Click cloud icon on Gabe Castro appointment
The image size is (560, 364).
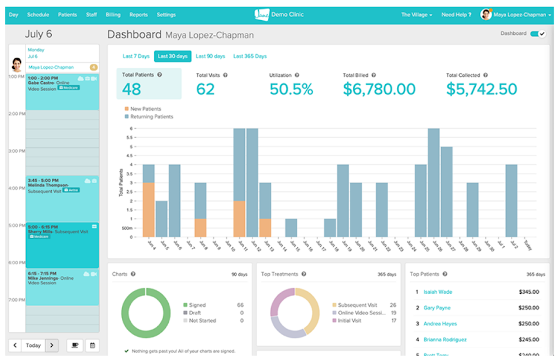click(x=80, y=79)
